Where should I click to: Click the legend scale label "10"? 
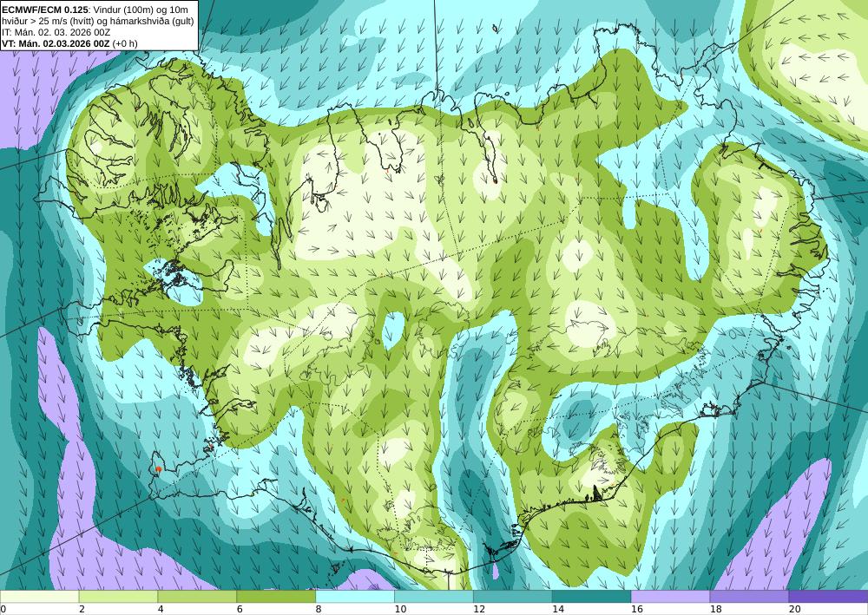[x=400, y=610]
